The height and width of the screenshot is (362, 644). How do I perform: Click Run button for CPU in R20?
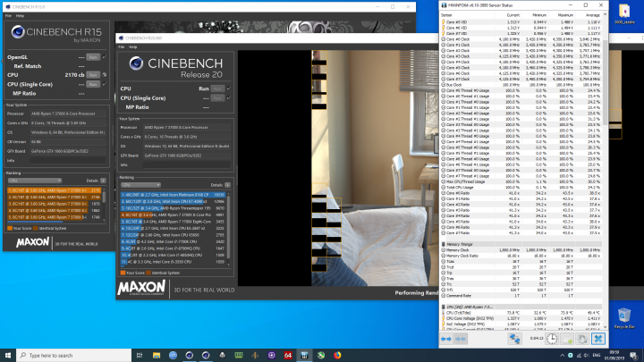(217, 88)
